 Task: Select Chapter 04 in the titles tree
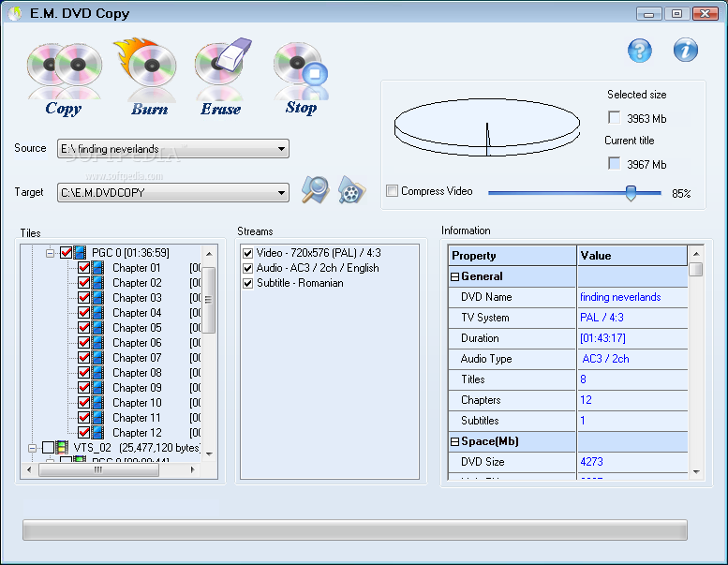tap(137, 313)
